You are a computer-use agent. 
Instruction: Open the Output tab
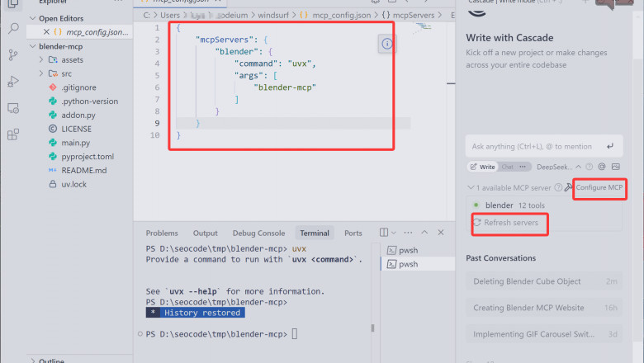coord(206,233)
